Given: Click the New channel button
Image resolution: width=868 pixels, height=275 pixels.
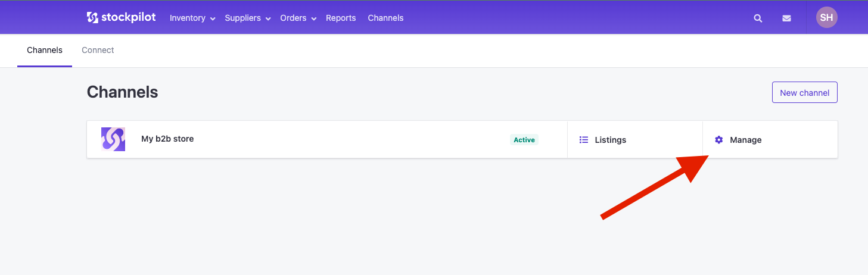Looking at the screenshot, I should pyautogui.click(x=805, y=92).
